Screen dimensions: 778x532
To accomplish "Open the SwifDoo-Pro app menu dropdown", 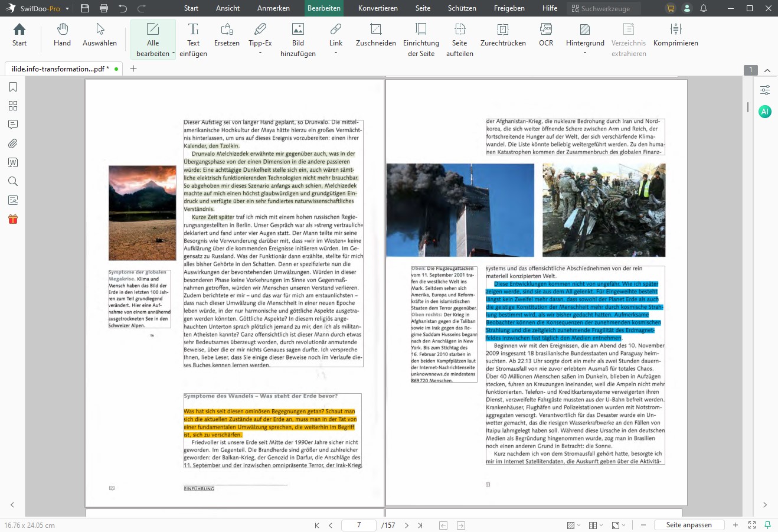I will click(67, 8).
